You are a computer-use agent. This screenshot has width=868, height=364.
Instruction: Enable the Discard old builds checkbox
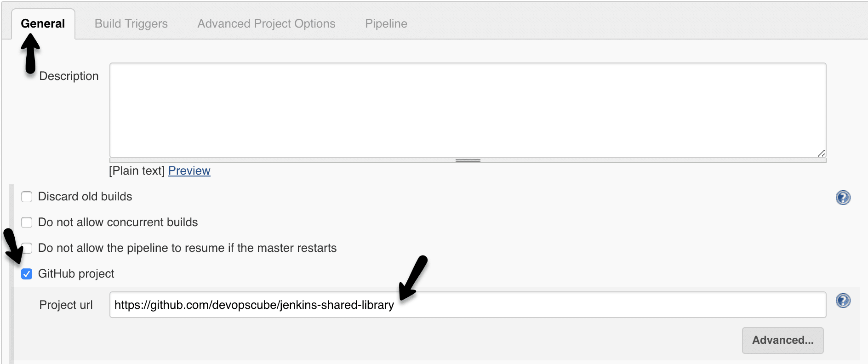27,196
